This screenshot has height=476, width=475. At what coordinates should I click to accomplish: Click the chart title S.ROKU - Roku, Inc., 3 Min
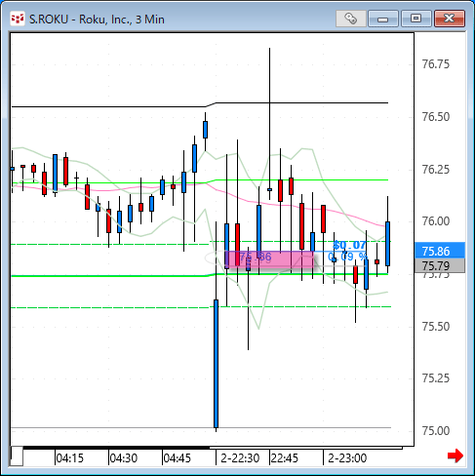pos(97,20)
